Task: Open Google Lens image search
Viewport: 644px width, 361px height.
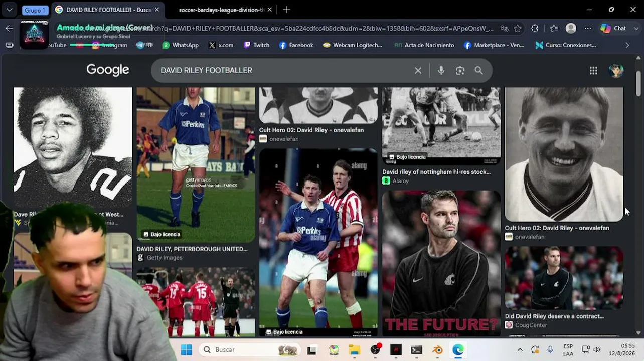Action: (x=460, y=71)
